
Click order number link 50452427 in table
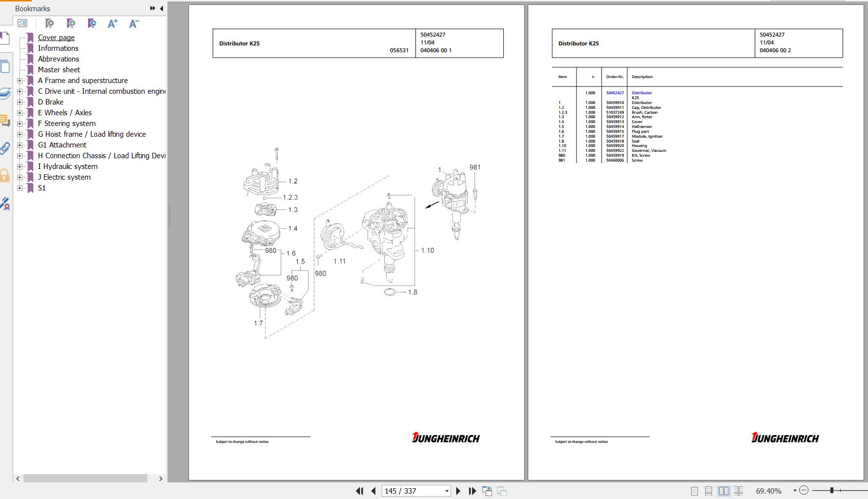tap(615, 93)
